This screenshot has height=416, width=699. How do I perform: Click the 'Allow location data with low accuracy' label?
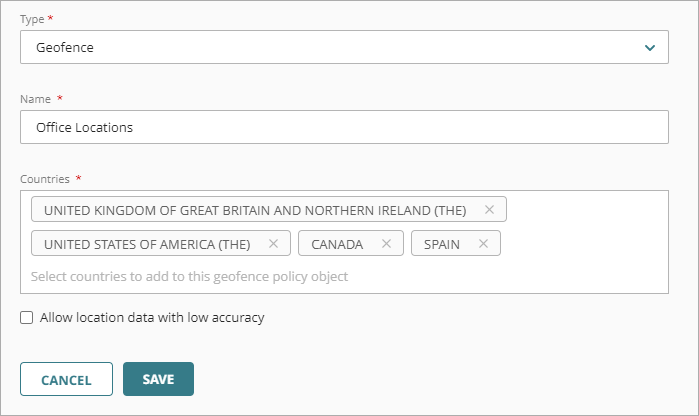point(152,318)
